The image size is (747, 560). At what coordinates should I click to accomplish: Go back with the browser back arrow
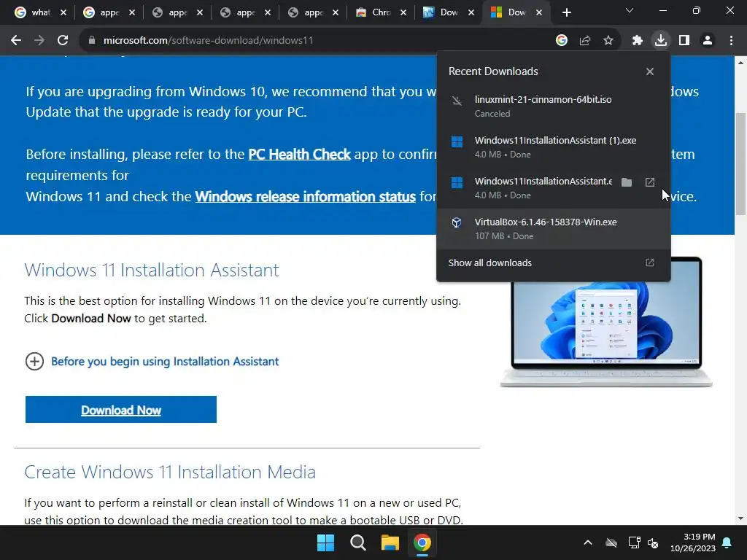pyautogui.click(x=16, y=41)
